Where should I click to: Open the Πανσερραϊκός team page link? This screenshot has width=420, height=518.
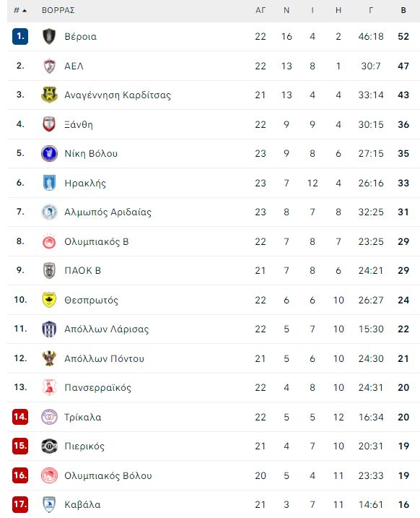(x=97, y=387)
